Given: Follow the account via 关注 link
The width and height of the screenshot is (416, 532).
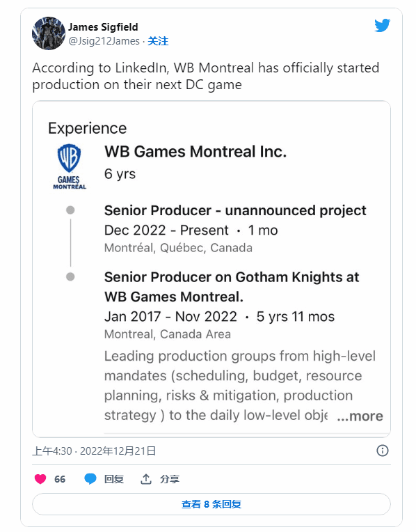Looking at the screenshot, I should point(158,41).
